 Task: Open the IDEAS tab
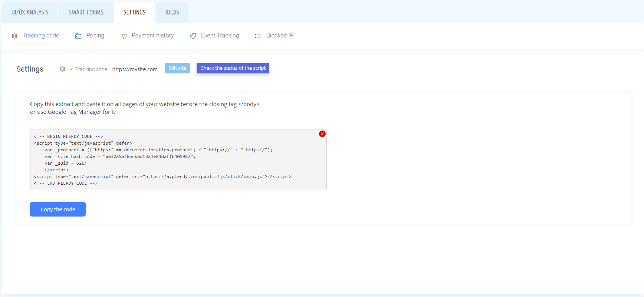(x=172, y=13)
